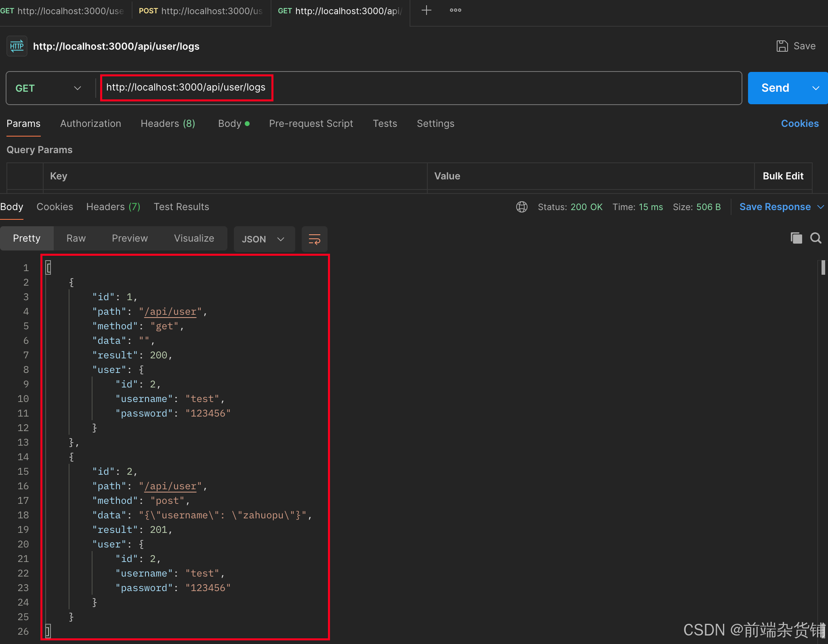Viewport: 828px width, 644px height.
Task: Switch response view to Visualize
Action: [194, 238]
